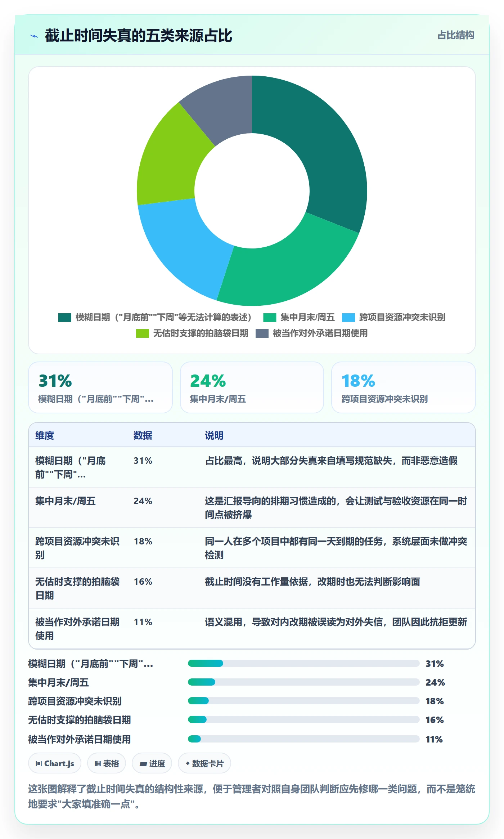504x839 pixels.
Task: Click the table row label 无估时支撑的拍脑袋日期
Action: tap(77, 588)
